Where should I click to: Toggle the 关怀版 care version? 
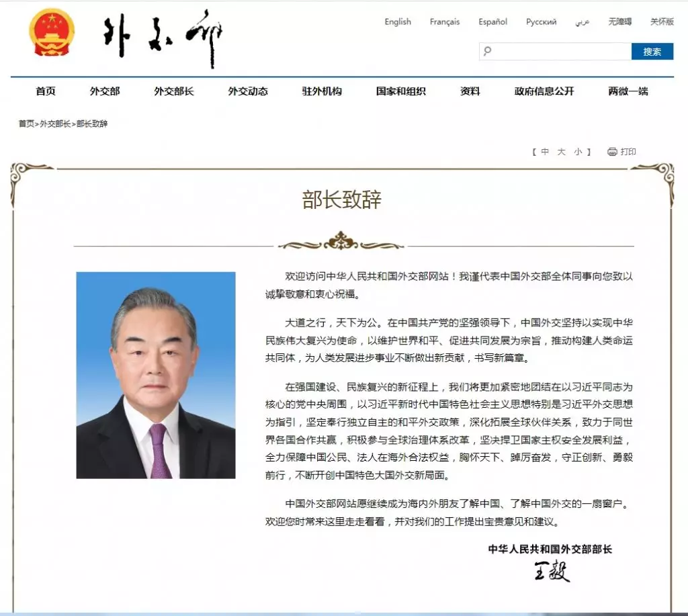click(x=661, y=21)
